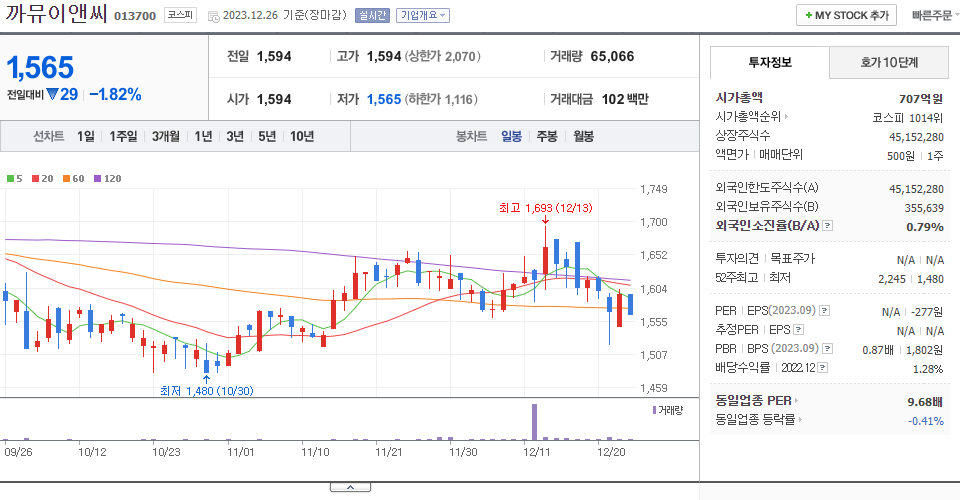
Task: Click the 하한가 1,116 text
Action: 441,99
